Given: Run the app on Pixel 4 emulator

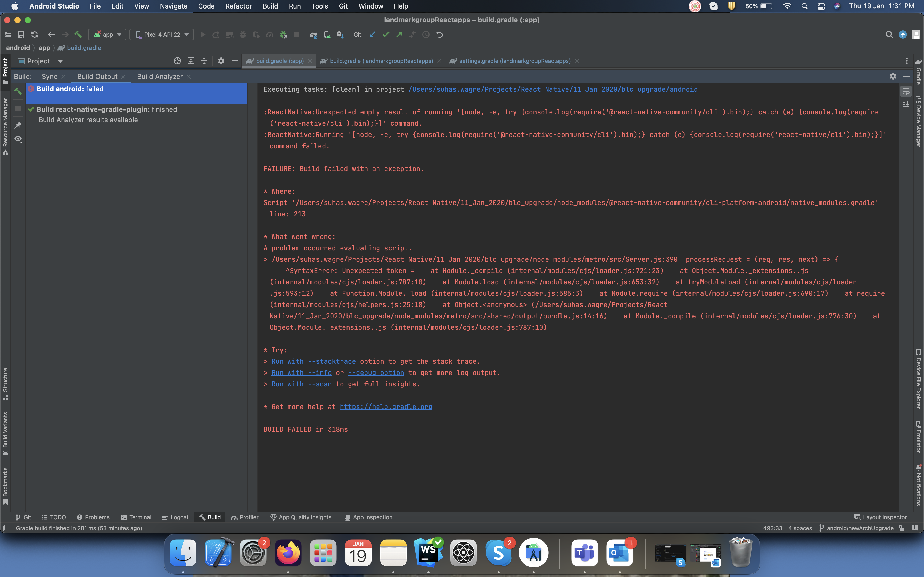Looking at the screenshot, I should point(203,34).
